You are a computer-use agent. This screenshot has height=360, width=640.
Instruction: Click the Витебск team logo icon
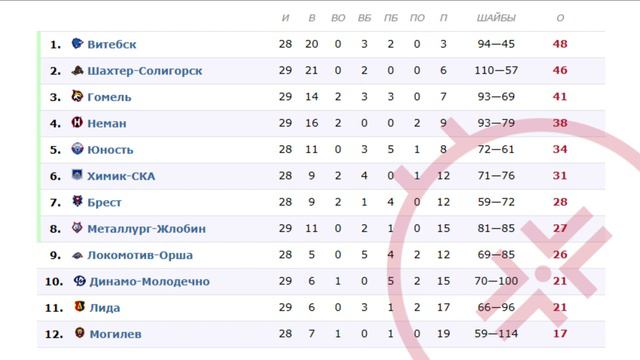tap(77, 43)
